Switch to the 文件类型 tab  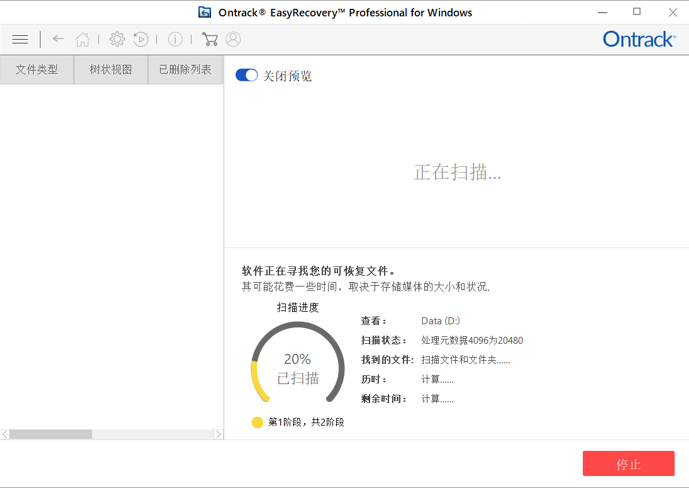tap(36, 69)
